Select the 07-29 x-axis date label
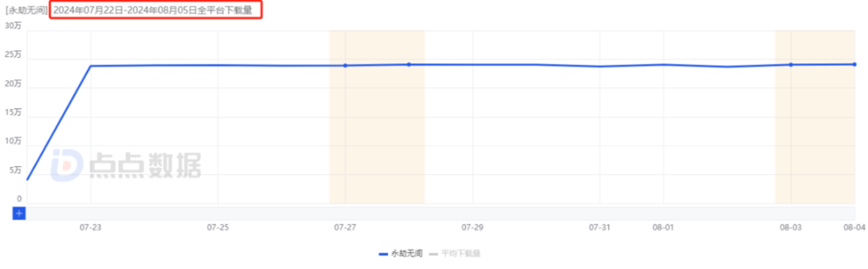868x269 pixels. (472, 227)
